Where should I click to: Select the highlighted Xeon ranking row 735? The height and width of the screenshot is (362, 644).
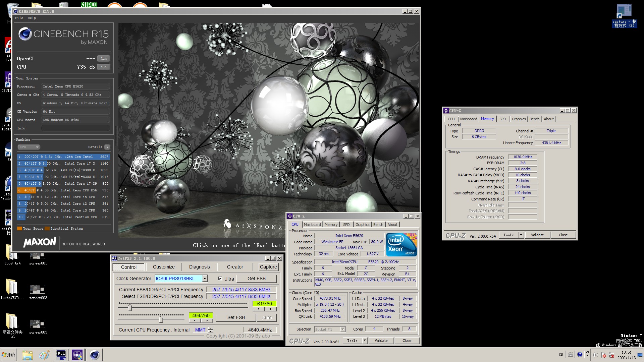click(x=63, y=190)
